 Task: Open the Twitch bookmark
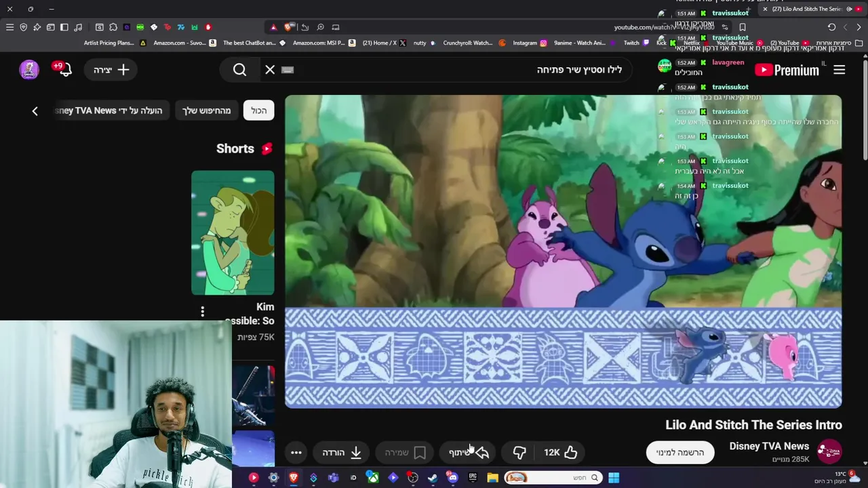(x=636, y=43)
